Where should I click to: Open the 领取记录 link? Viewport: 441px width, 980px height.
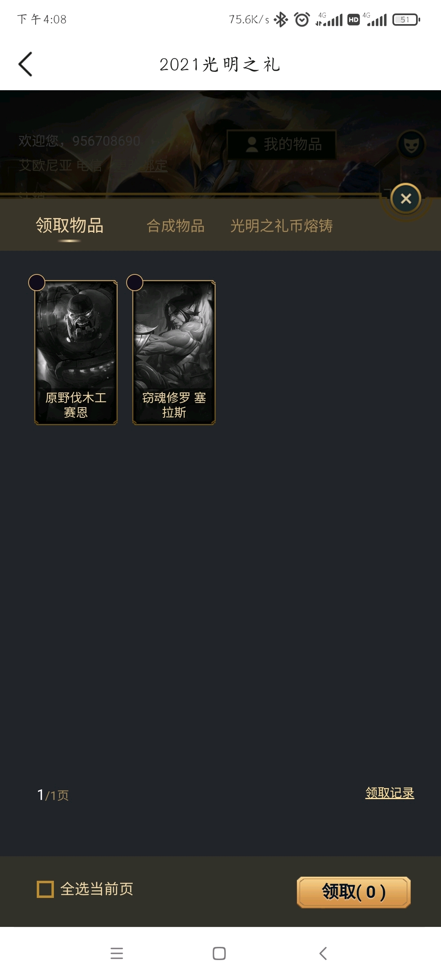(390, 793)
